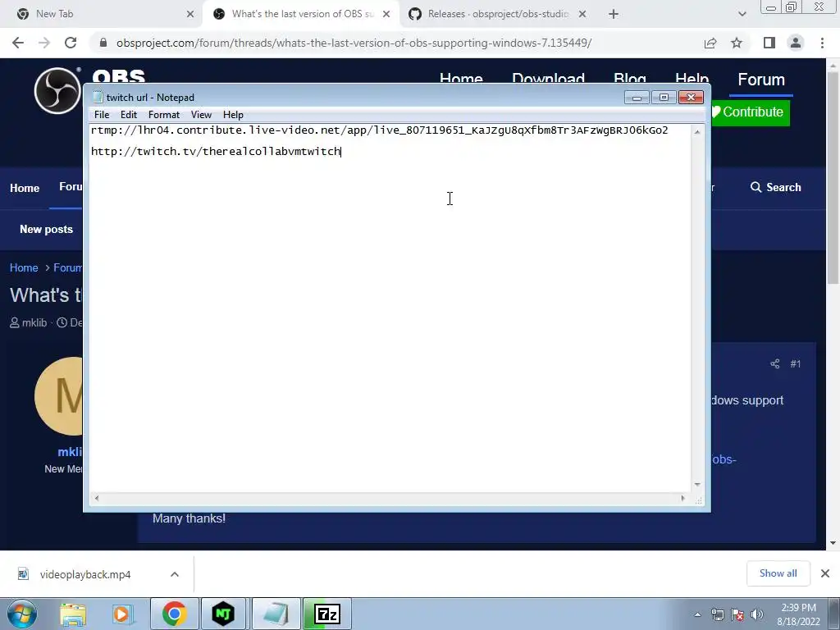Screen dimensions: 840x630
Task: Open a new Chrome tab with plus button
Action: point(614,14)
